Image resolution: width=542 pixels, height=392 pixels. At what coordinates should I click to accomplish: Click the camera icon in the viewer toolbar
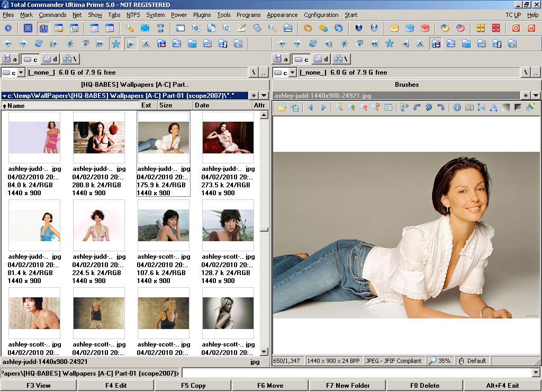tap(469, 107)
